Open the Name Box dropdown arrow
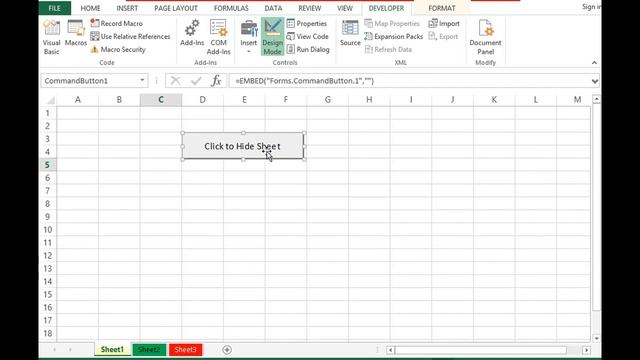The height and width of the screenshot is (360, 640). pos(142,80)
